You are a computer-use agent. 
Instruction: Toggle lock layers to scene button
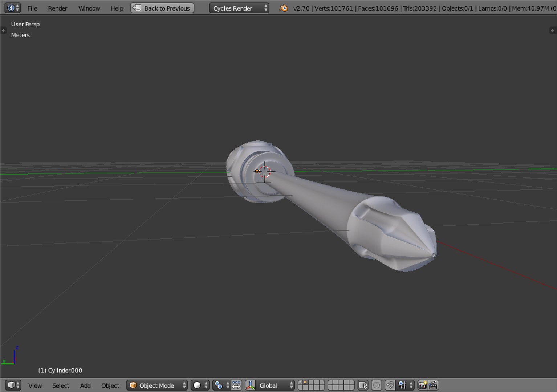click(363, 385)
